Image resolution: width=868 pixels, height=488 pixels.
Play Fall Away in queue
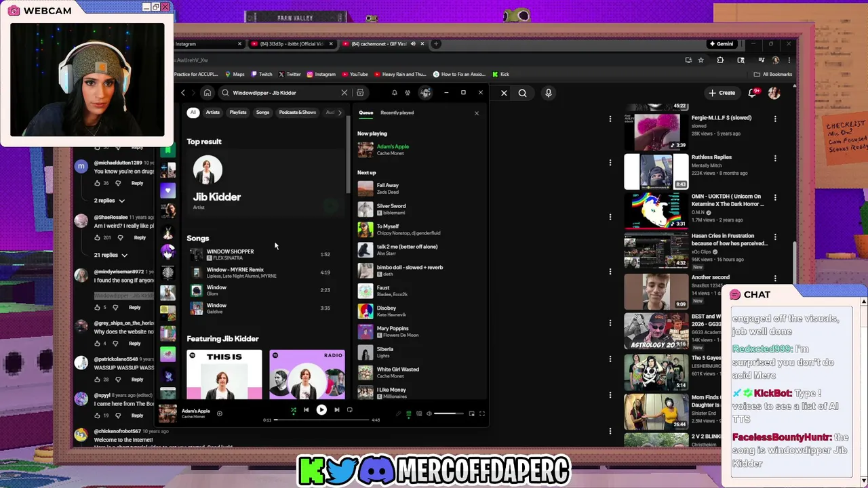pyautogui.click(x=419, y=188)
